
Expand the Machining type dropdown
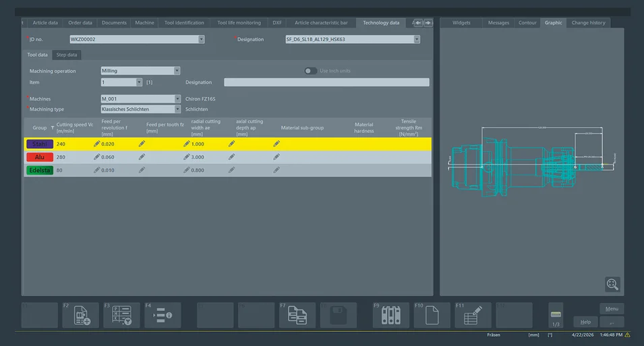[177, 109]
